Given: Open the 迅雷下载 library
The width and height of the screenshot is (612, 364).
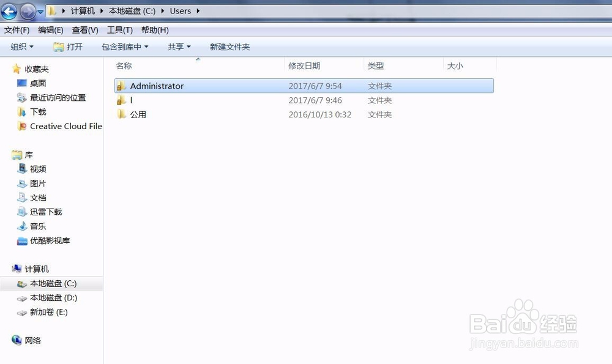Looking at the screenshot, I should pyautogui.click(x=40, y=212).
